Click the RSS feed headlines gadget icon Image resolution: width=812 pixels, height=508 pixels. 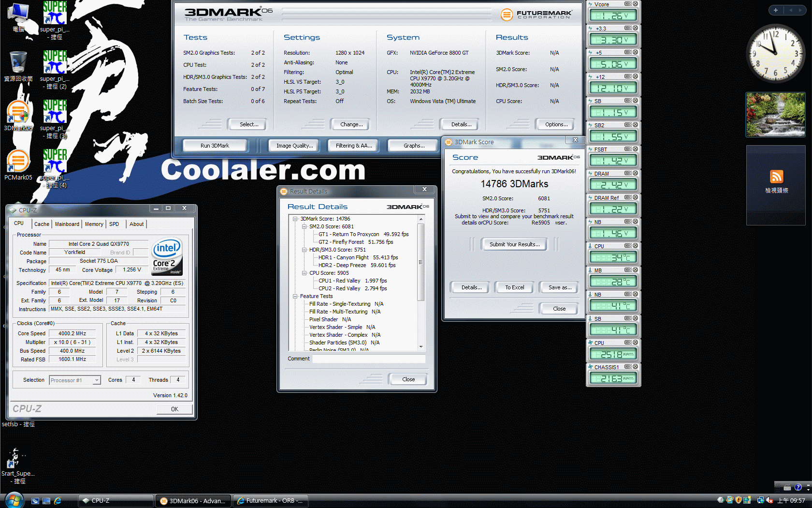776,177
